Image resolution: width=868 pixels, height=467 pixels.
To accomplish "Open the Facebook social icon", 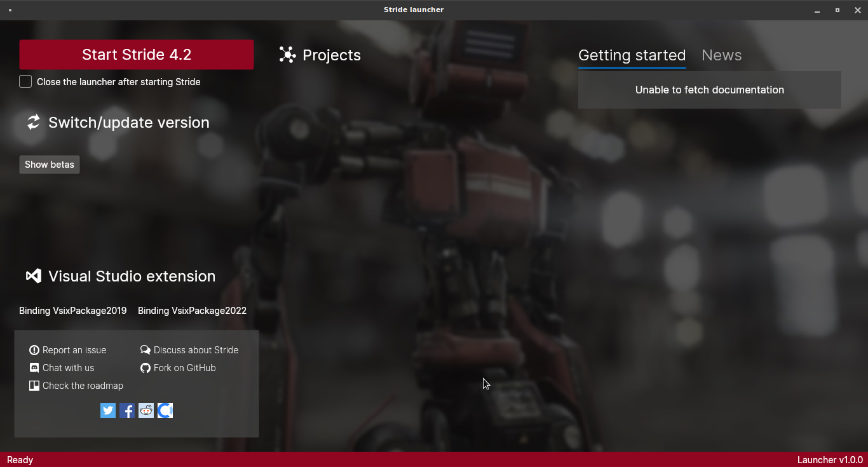I will tap(127, 410).
